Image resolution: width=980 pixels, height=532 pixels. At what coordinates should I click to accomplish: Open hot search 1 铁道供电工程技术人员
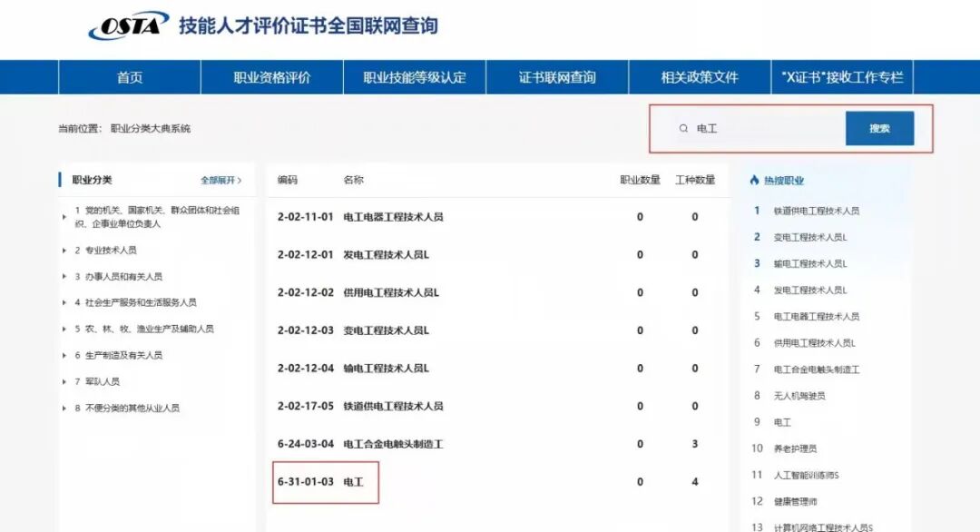[817, 211]
